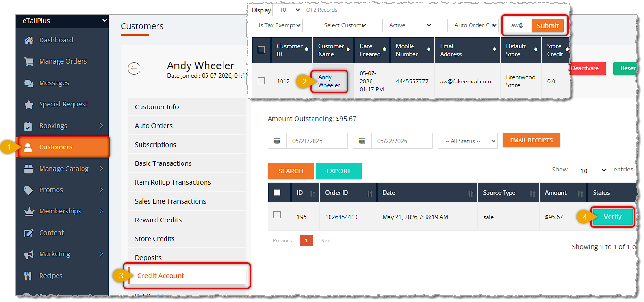Screen dimensions: 644x302
Task: Expand the Bookings submenu chevron
Action: pos(101,126)
